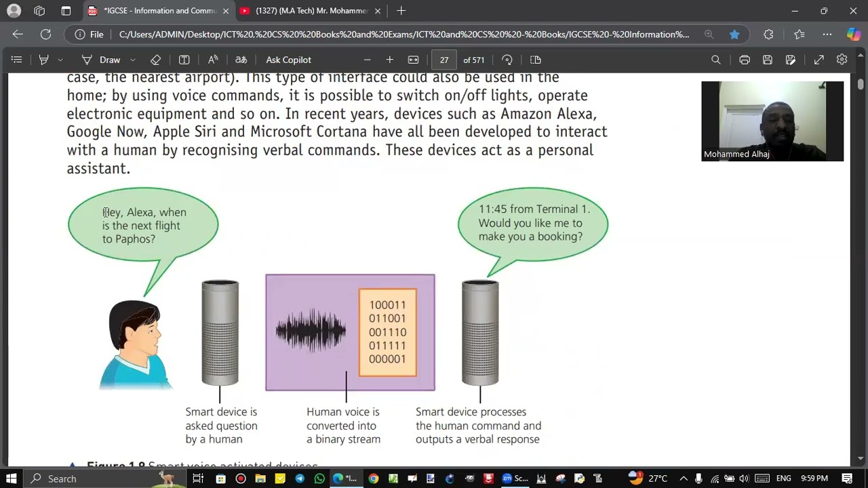Open the 27°C weather widget
Screen dimensions: 868x488
point(648,479)
